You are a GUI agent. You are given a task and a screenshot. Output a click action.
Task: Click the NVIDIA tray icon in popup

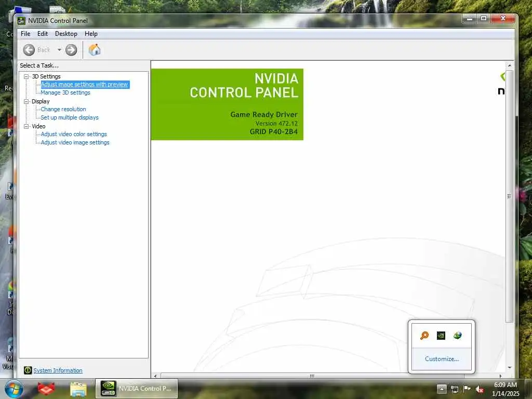[441, 336]
